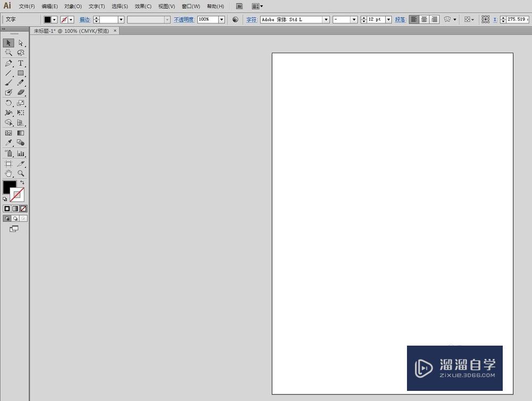Select the Slice tool

pos(21,163)
